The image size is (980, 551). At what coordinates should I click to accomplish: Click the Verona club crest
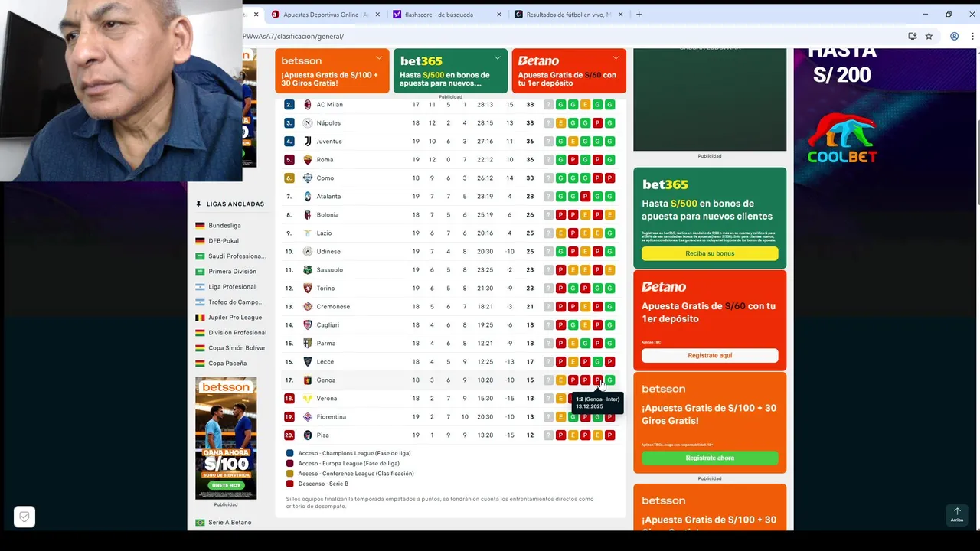pos(308,399)
